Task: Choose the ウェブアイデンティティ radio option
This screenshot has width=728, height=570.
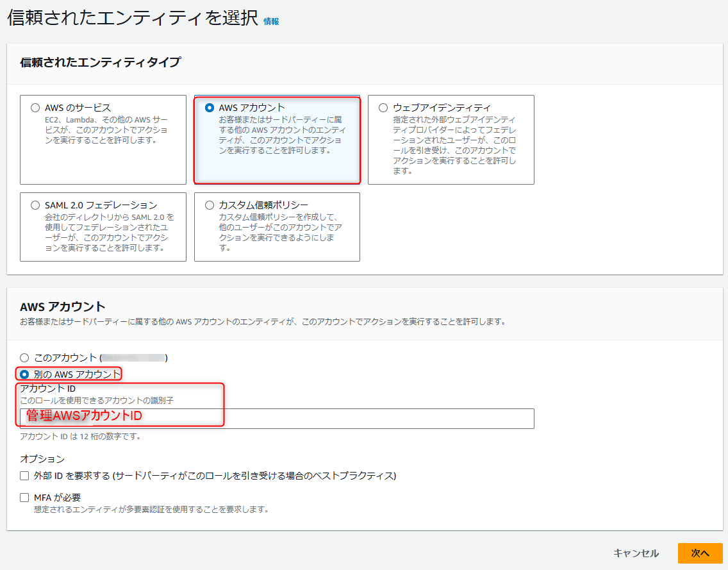Action: click(383, 108)
